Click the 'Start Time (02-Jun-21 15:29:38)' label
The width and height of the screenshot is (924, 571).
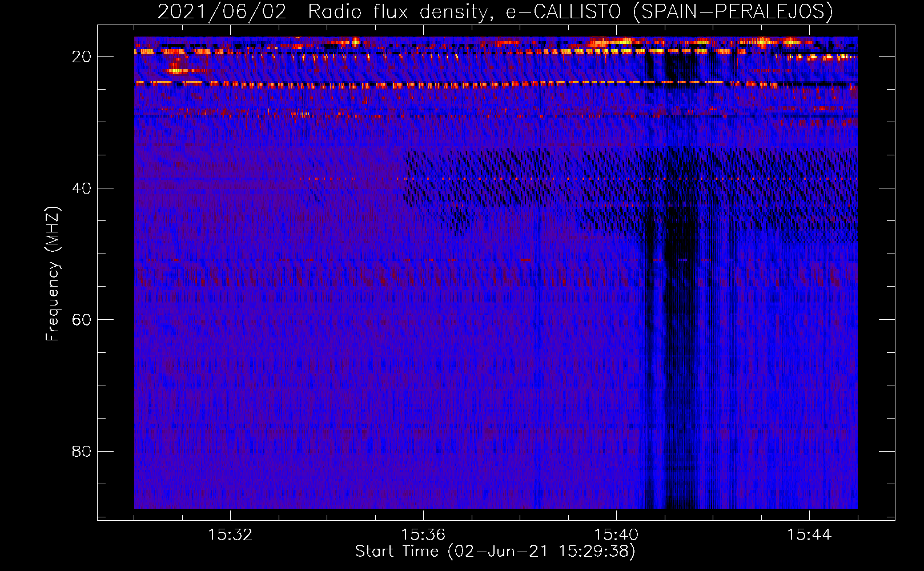click(x=495, y=552)
